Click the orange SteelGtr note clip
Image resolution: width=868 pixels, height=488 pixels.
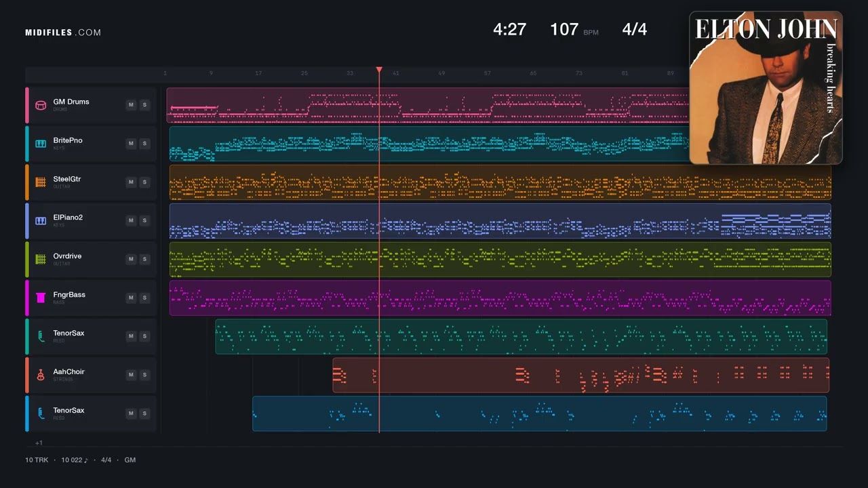click(x=500, y=182)
